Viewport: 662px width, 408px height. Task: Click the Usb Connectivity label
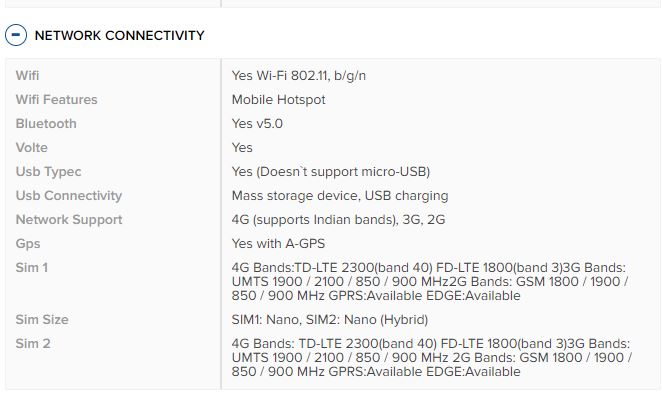point(69,196)
